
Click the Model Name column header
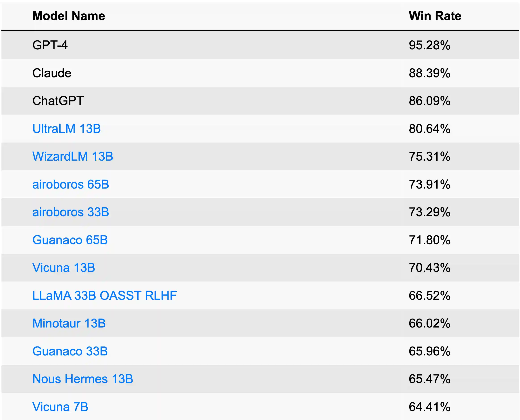(x=68, y=16)
